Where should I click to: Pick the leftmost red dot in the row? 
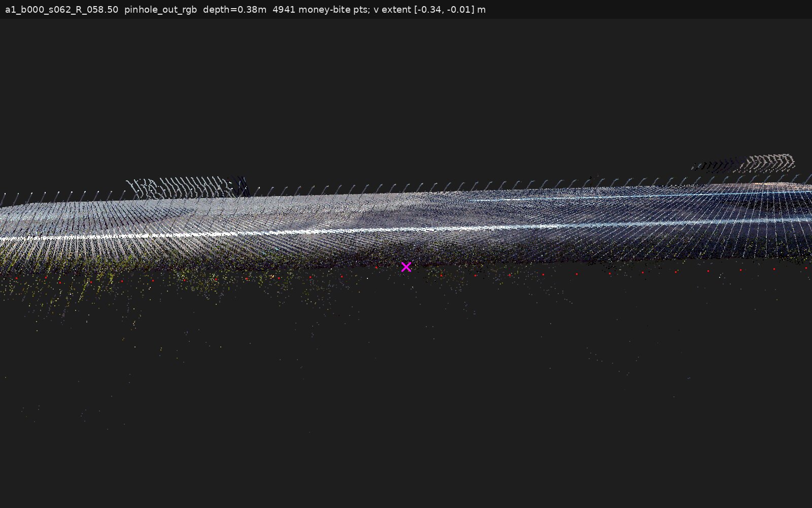pos(17,278)
